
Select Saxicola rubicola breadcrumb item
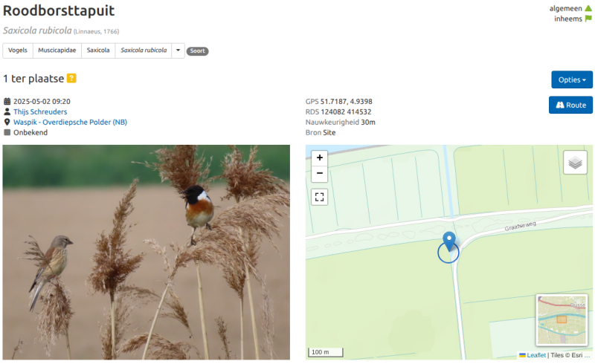coord(144,50)
